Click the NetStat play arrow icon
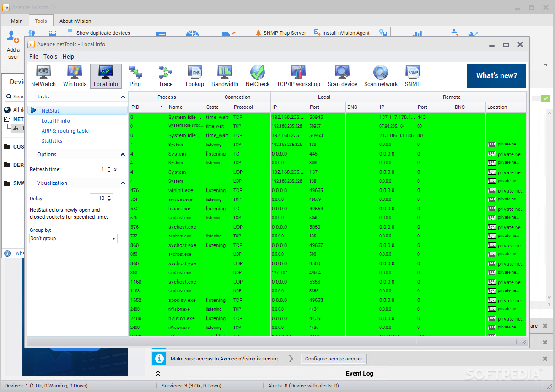 pyautogui.click(x=33, y=111)
